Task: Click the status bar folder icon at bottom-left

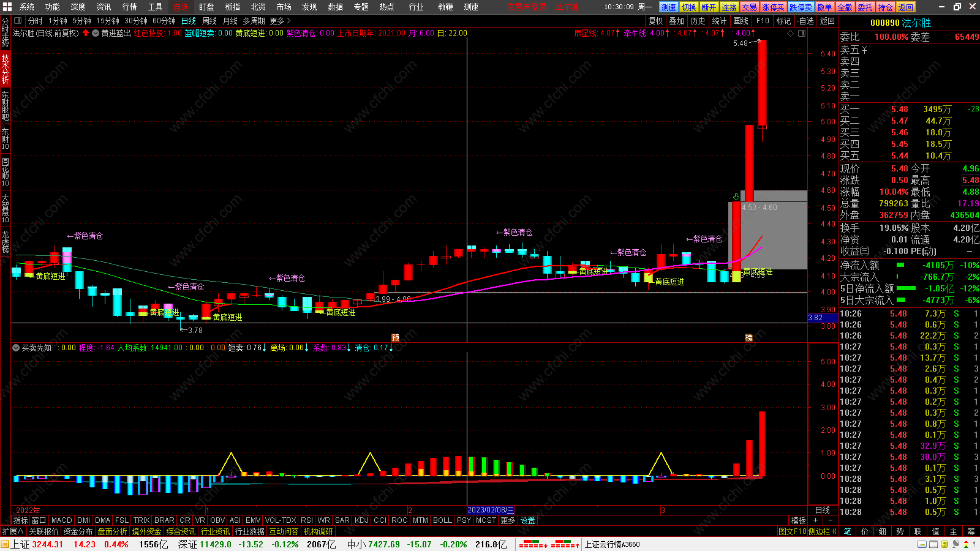Action: coord(6,544)
